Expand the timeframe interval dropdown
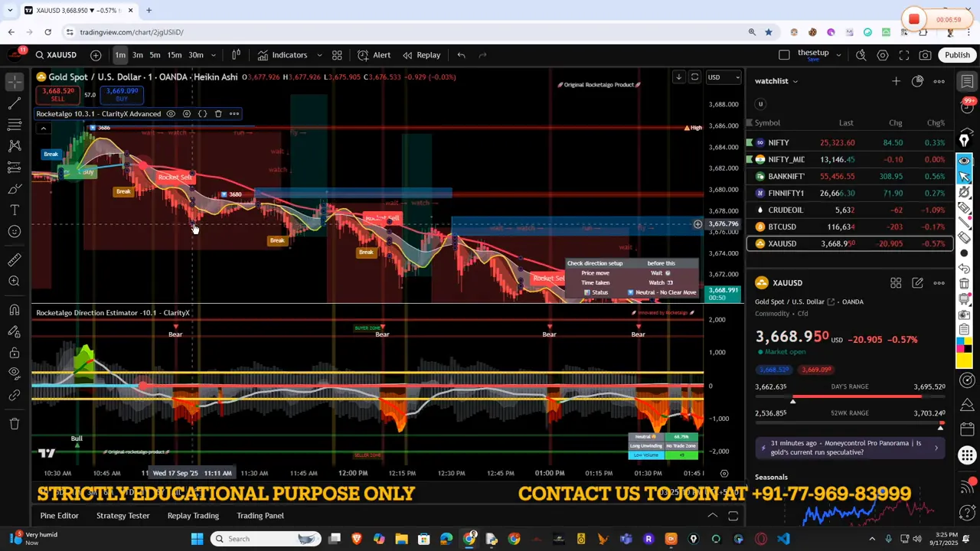Screen dimensions: 980x551 [214, 55]
